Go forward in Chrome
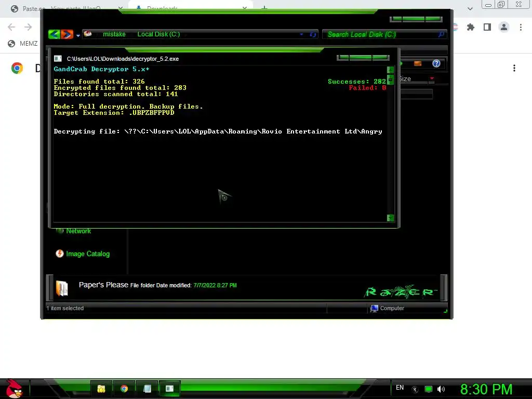Screen dimensions: 532x399 pos(28,27)
